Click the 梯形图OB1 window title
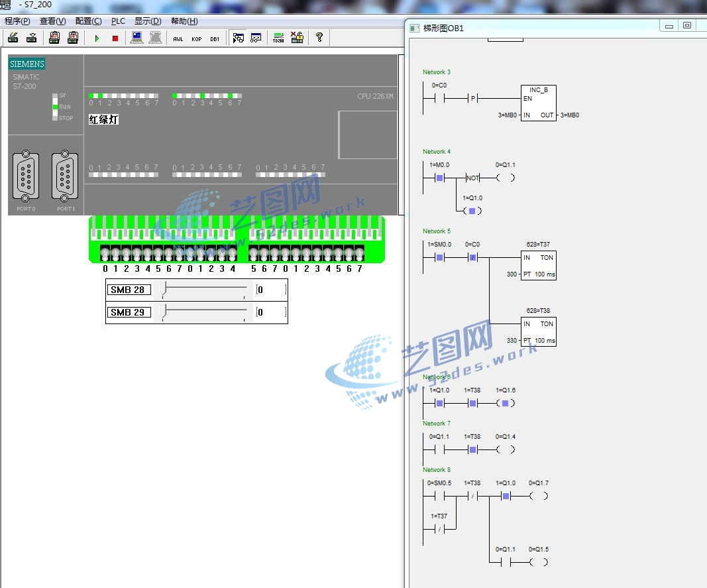The width and height of the screenshot is (707, 588). tap(443, 29)
